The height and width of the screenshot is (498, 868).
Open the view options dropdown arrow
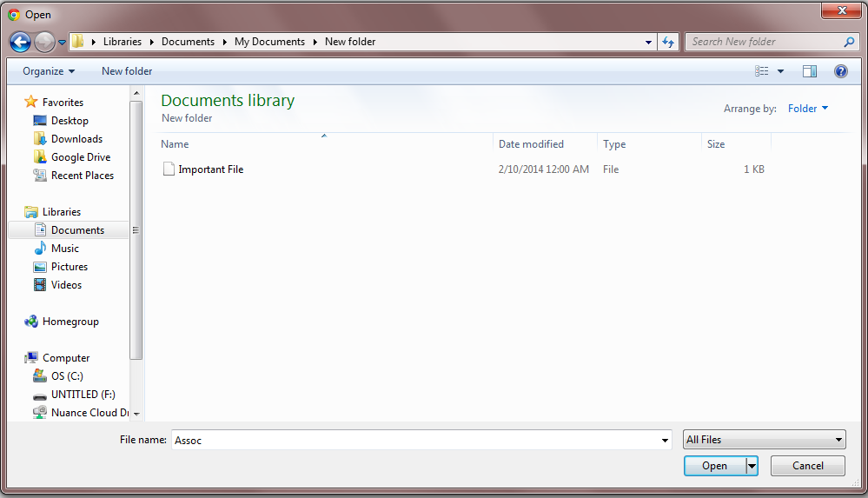coord(780,71)
